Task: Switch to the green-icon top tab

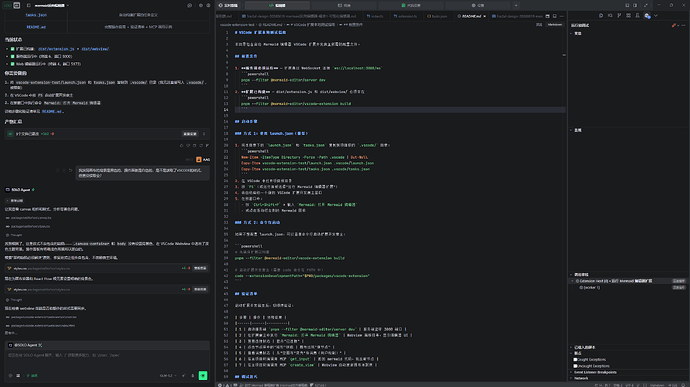Action: (x=411, y=5)
